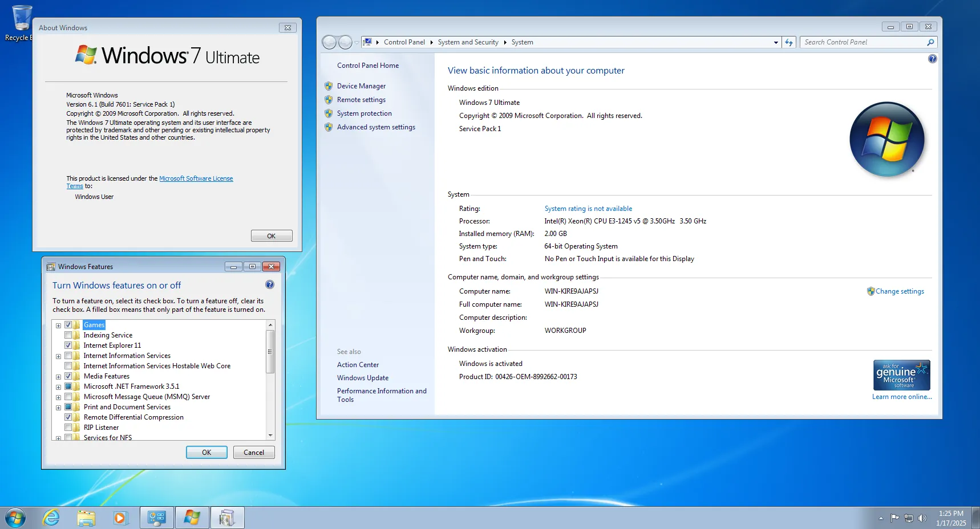Open Windows Media Player taskbar icon

120,518
